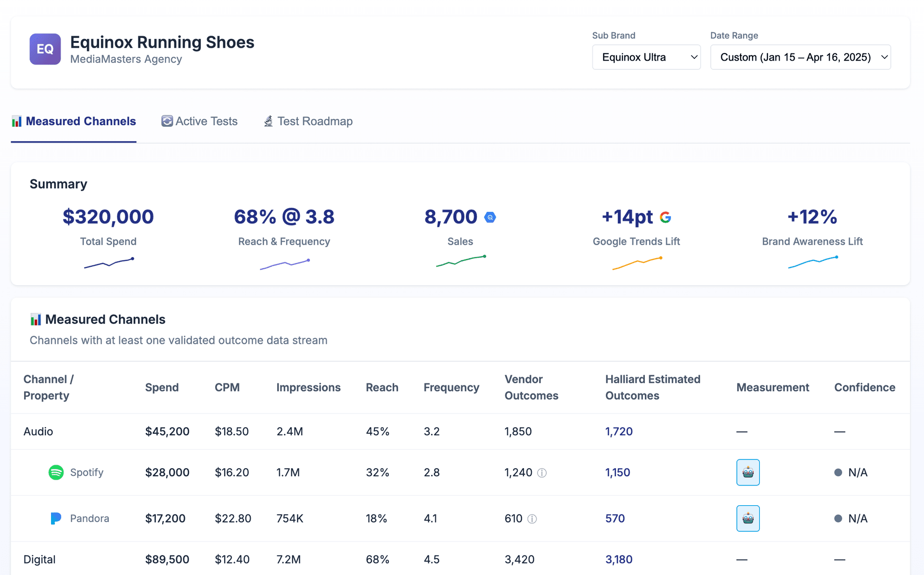Click the Reach column header
924x575 pixels.
click(x=382, y=388)
